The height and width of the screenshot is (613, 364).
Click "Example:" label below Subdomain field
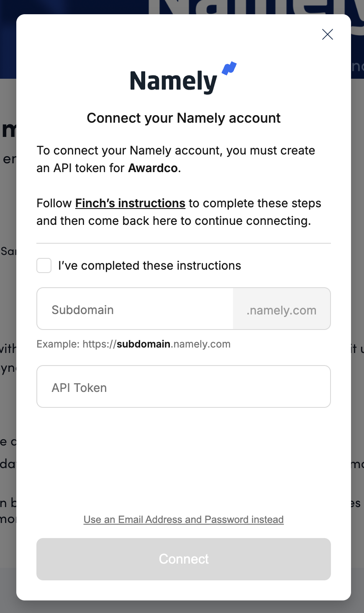tap(58, 344)
